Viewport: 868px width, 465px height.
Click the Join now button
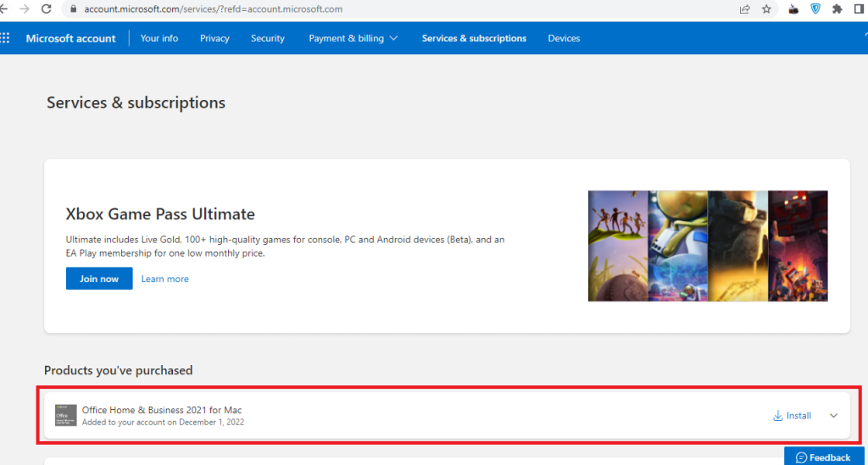(99, 279)
